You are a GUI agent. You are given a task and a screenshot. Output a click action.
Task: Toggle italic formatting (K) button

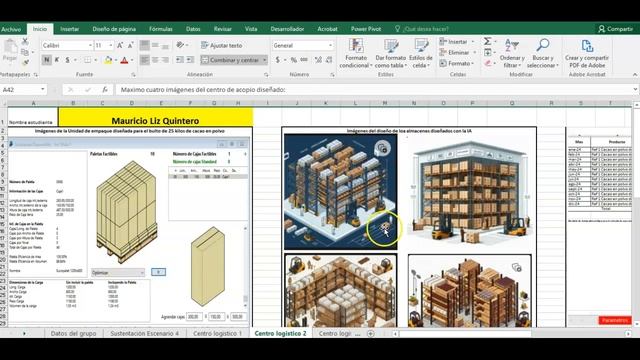point(57,60)
